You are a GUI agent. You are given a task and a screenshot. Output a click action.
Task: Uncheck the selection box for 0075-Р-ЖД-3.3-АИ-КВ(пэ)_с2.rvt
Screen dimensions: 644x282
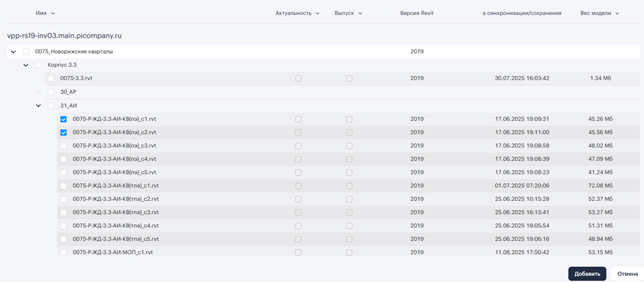point(64,132)
